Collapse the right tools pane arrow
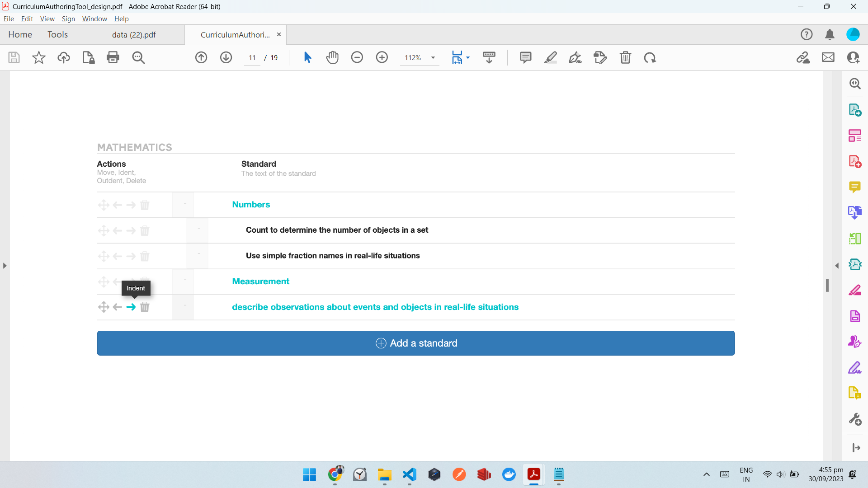868x488 pixels. coord(837,266)
